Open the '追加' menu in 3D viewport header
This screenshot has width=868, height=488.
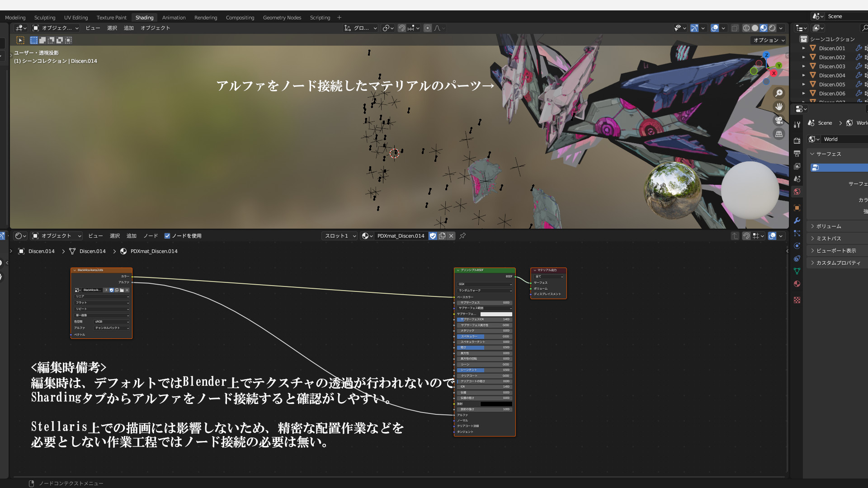pyautogui.click(x=129, y=28)
